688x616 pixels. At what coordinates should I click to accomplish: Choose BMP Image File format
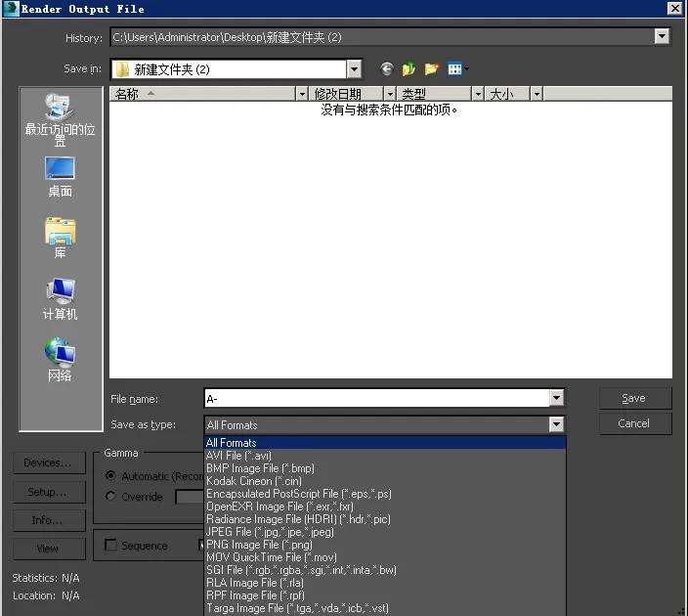click(385, 468)
